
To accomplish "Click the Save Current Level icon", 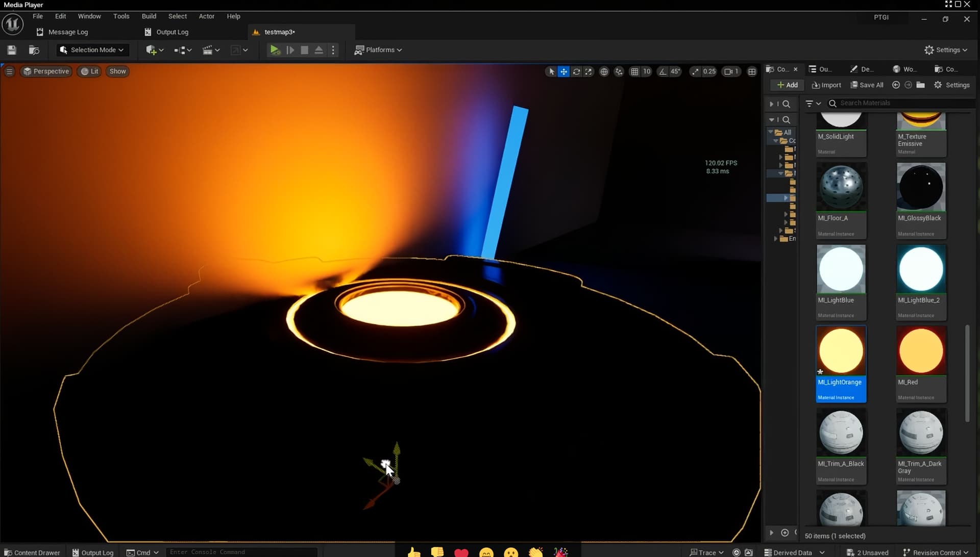I will point(10,49).
